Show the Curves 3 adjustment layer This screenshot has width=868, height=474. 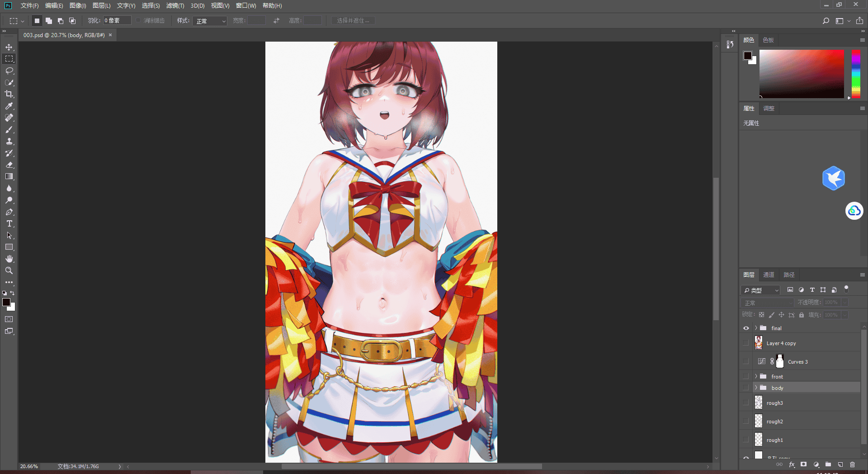[x=746, y=361]
